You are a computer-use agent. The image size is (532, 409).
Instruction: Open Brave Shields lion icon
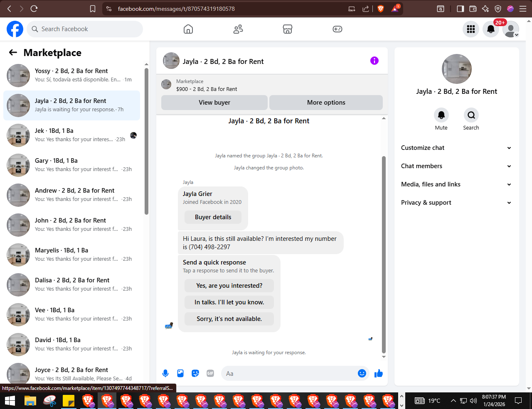pos(381,9)
